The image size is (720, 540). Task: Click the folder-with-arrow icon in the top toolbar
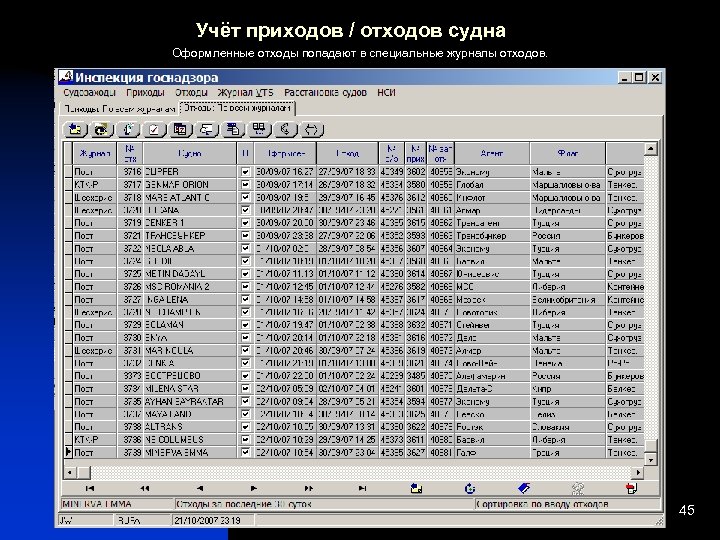(x=75, y=130)
